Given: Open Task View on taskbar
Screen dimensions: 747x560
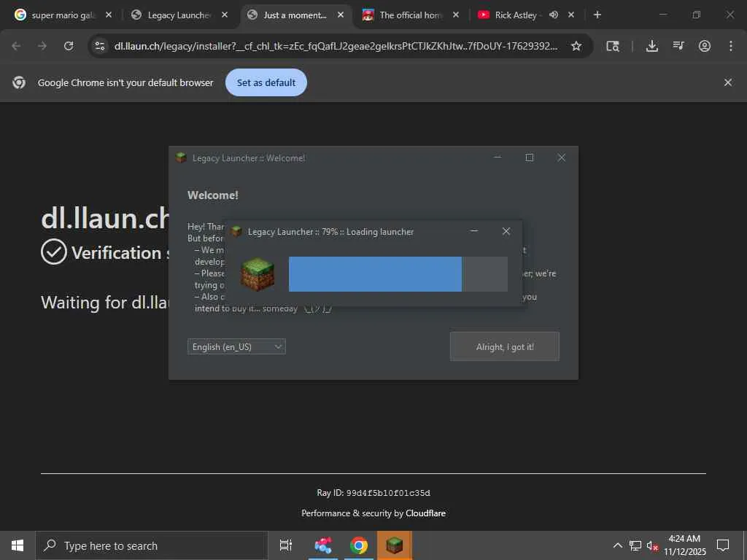Looking at the screenshot, I should click(x=285, y=545).
